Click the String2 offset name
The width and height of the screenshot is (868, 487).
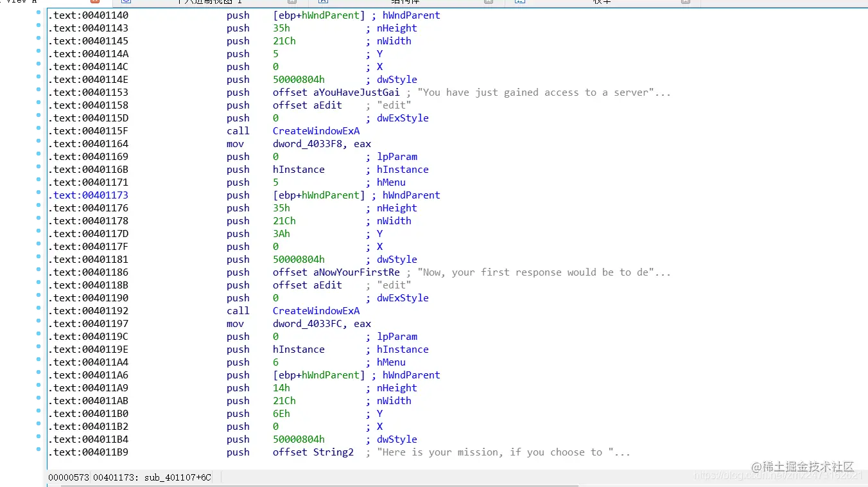[333, 452]
